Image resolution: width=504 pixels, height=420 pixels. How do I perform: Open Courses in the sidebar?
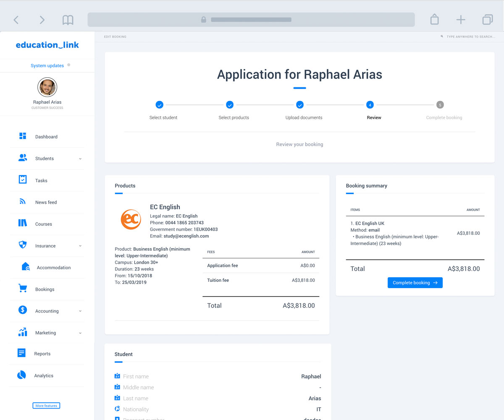point(44,224)
